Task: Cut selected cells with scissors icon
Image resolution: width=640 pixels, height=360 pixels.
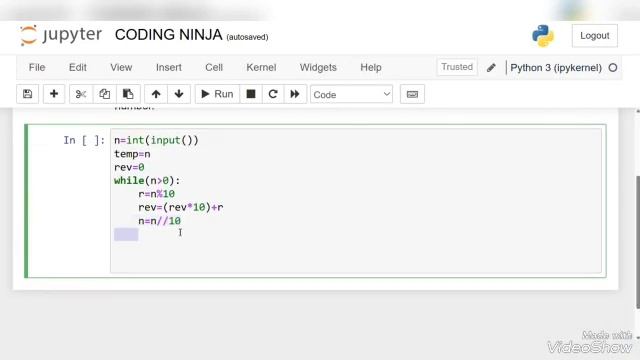Action: tap(81, 94)
